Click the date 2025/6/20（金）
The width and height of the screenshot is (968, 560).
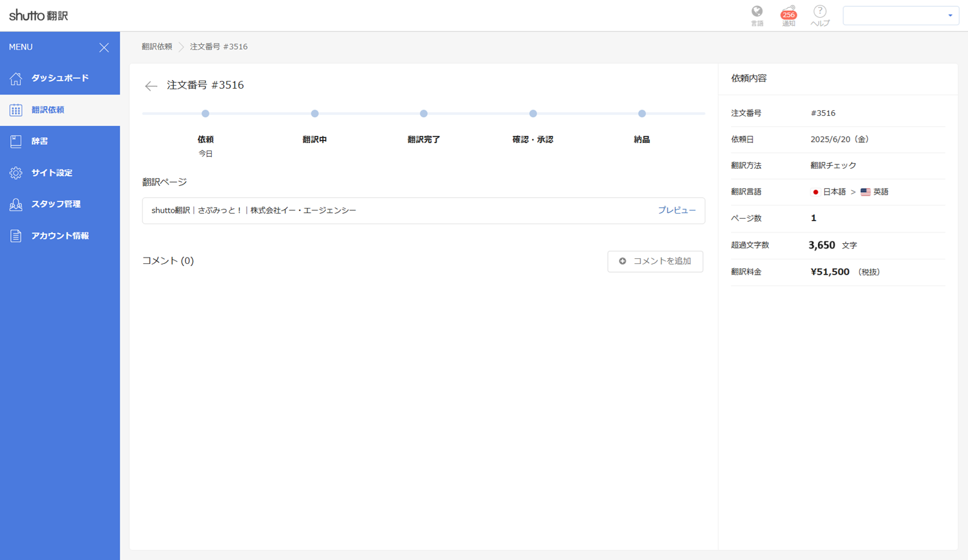(839, 139)
